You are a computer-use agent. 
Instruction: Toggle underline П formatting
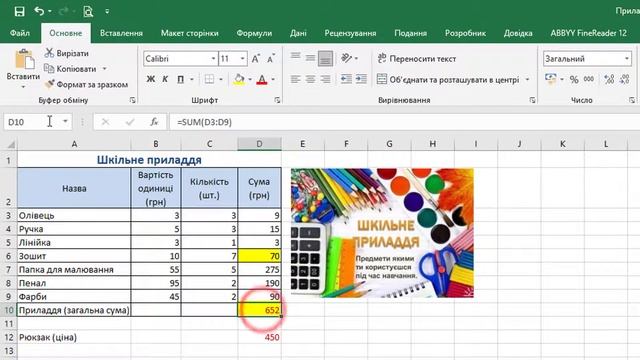(180, 79)
